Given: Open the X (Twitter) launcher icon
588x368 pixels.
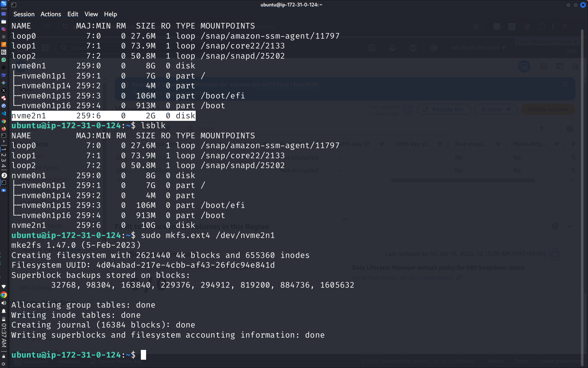Looking at the screenshot, I should tap(4, 90).
